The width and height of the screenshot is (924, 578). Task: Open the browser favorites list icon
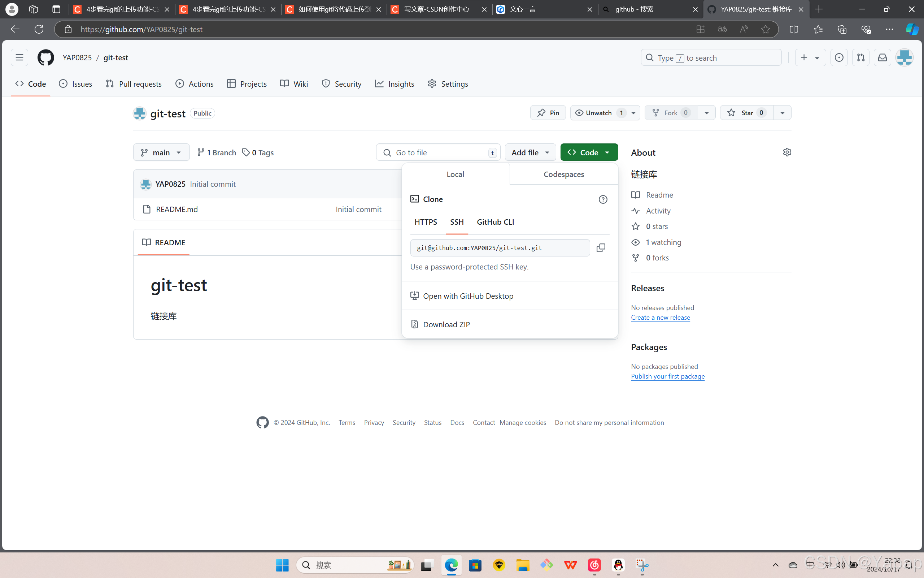tap(818, 29)
